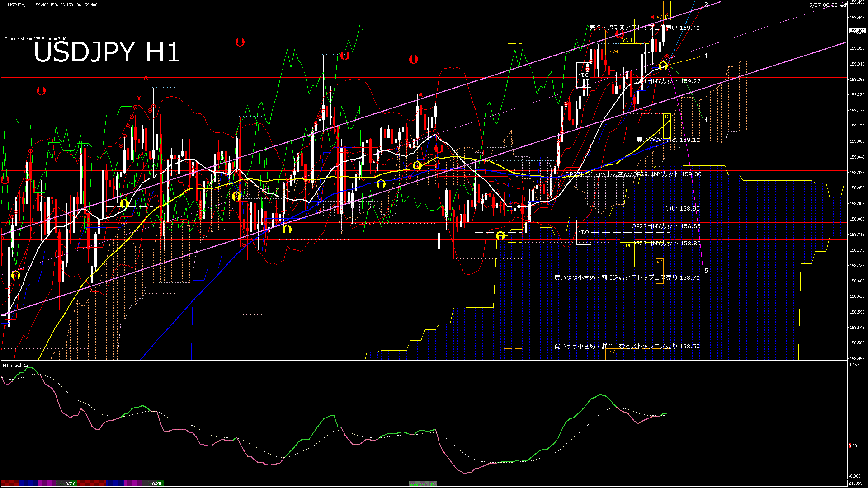
Task: Click the Channel size = 235 Slope text
Action: pos(35,39)
